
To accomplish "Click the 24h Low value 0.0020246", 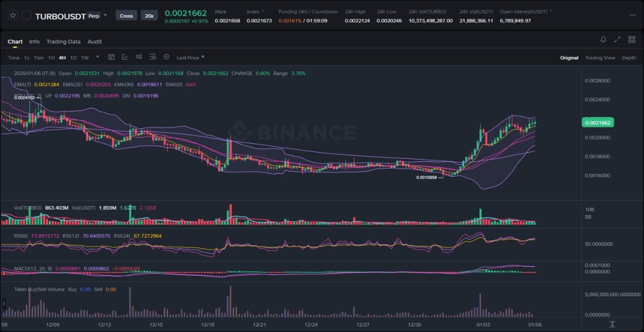I will (x=389, y=21).
